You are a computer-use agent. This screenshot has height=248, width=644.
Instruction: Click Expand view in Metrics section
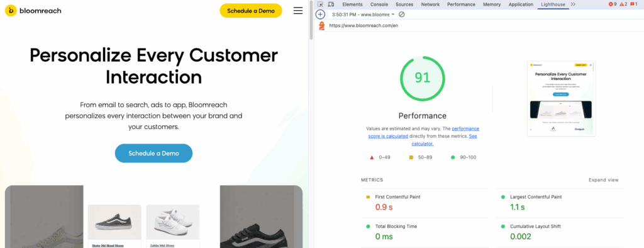[603, 180]
